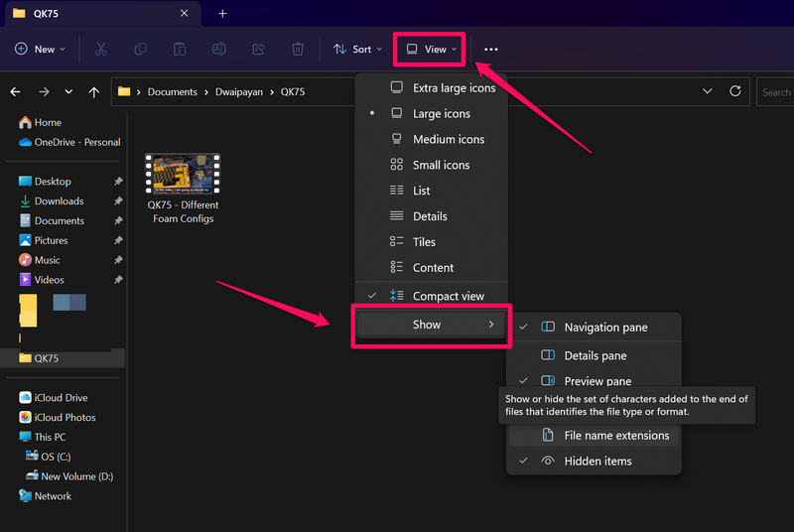Click the Copy icon in toolbar
The height and width of the screenshot is (532, 794).
[x=140, y=49]
